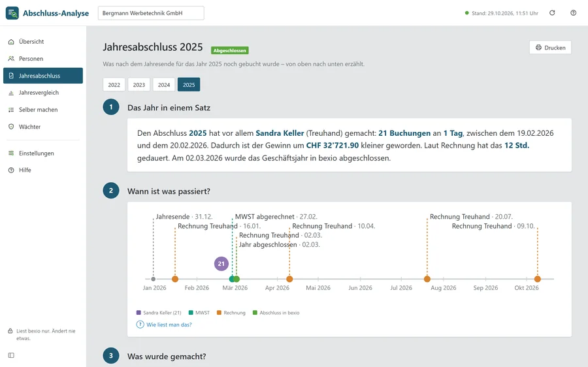This screenshot has height=367, width=588.
Task: Open Selber machen section
Action: (x=43, y=110)
